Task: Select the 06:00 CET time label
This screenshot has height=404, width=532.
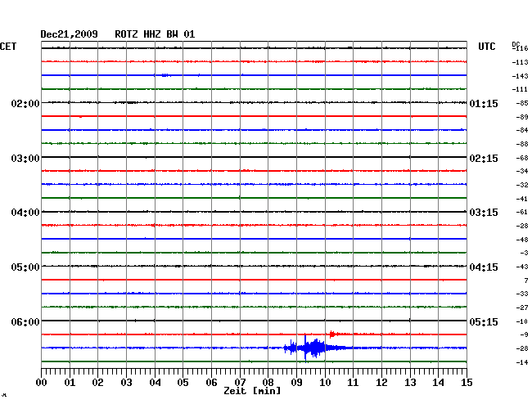Action: pos(25,321)
